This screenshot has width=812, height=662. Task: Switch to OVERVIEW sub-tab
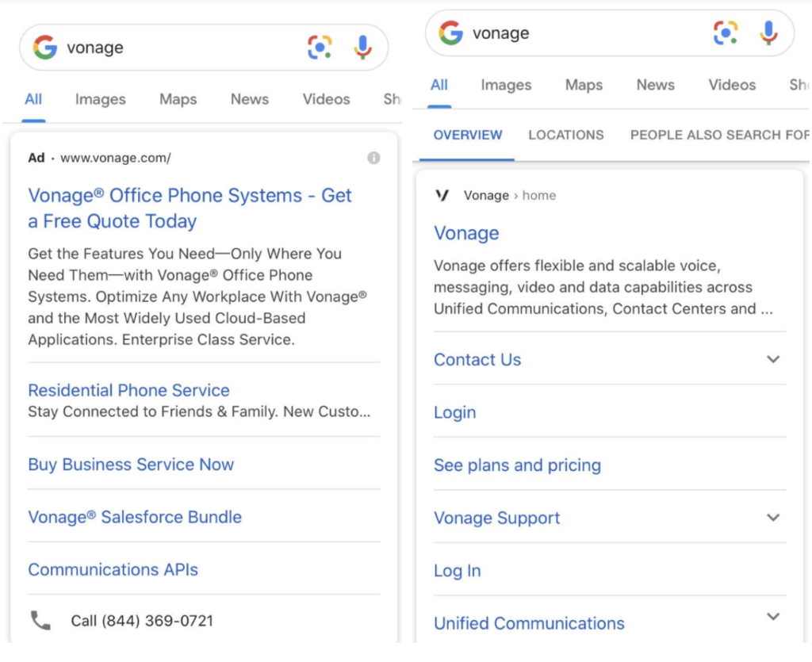(468, 135)
